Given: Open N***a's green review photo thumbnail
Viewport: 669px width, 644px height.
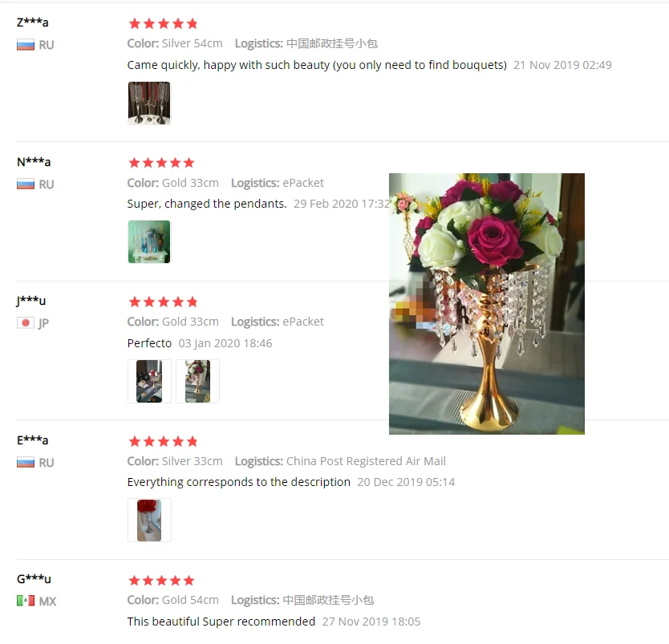Looking at the screenshot, I should [x=149, y=242].
